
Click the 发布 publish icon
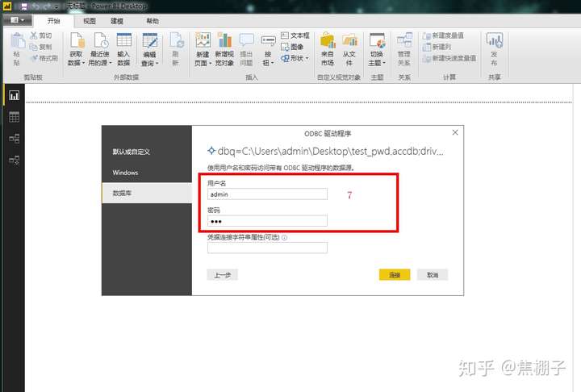[495, 41]
